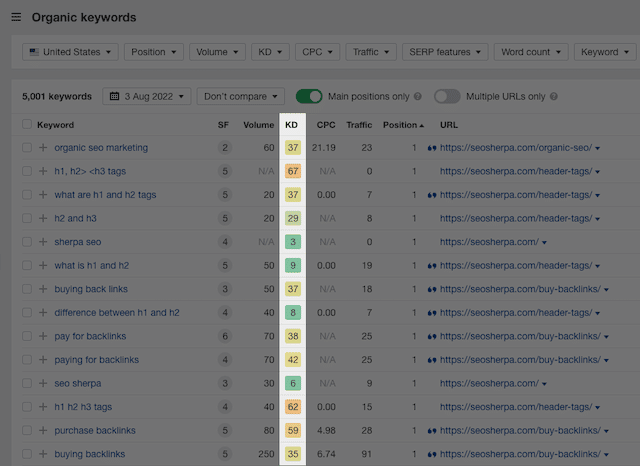Screen dimensions: 640x466
Task: Open the h1 h2 h3 tags keyword link
Action: point(83,407)
